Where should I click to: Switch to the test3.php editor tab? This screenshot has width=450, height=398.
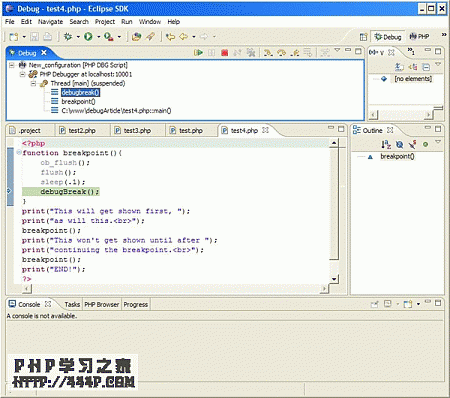coord(137,131)
